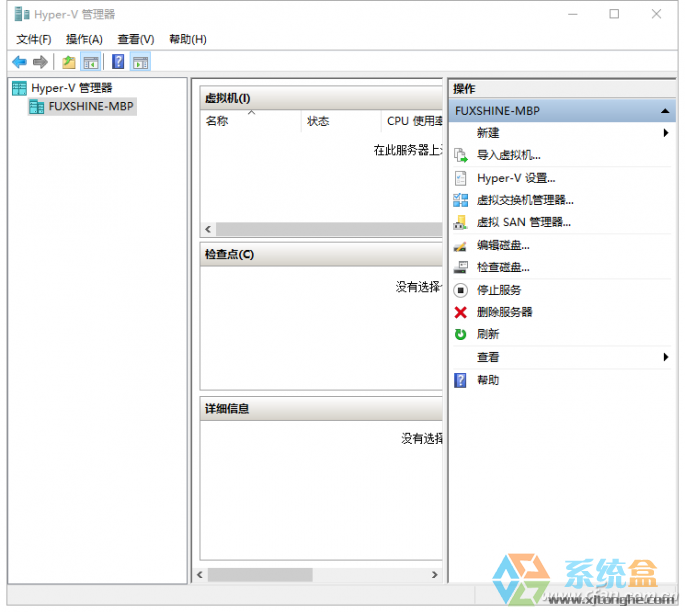Click the 导入虚拟机 import icon
685x612 pixels.
pyautogui.click(x=460, y=156)
